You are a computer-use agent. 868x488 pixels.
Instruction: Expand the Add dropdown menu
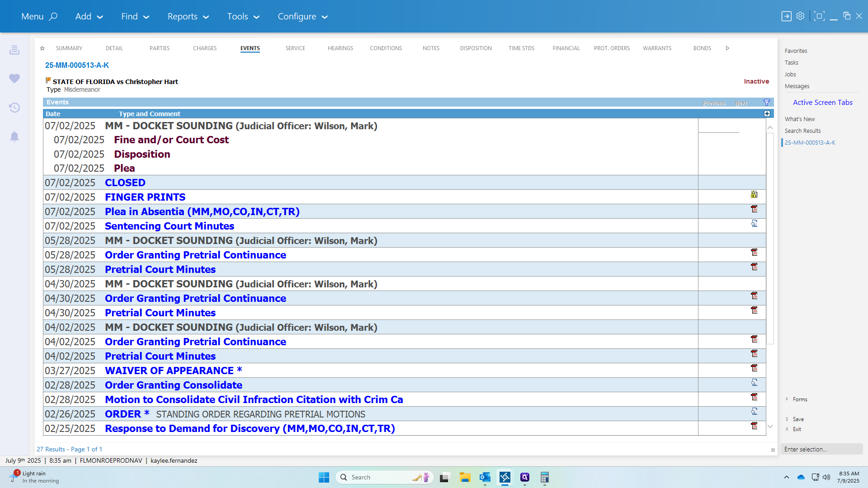(x=89, y=16)
